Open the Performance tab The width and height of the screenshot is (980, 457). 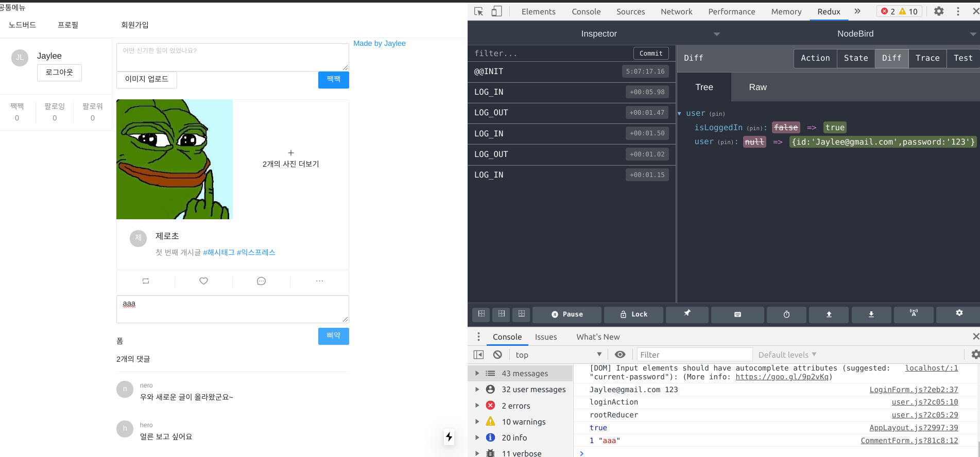731,11
